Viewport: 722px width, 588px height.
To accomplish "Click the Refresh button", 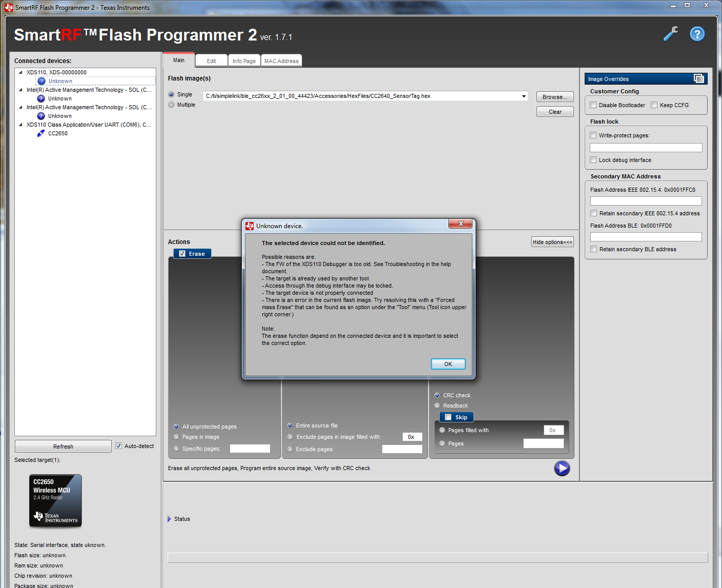I will (63, 447).
